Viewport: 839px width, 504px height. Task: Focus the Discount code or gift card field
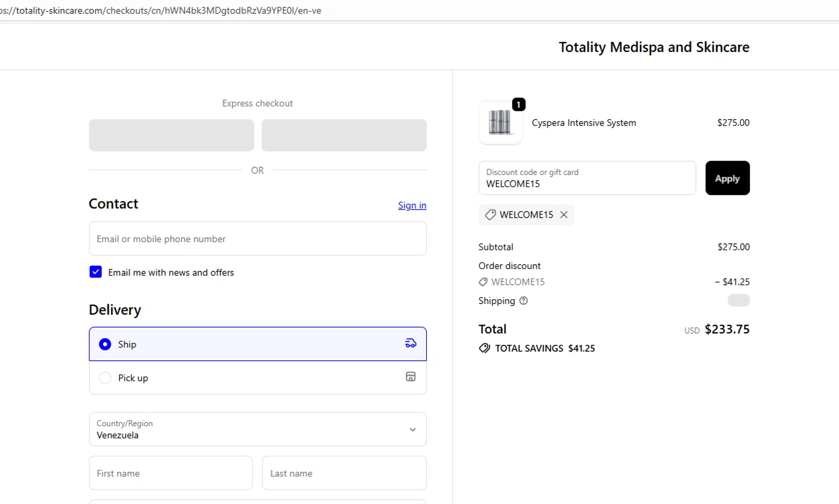tap(587, 178)
